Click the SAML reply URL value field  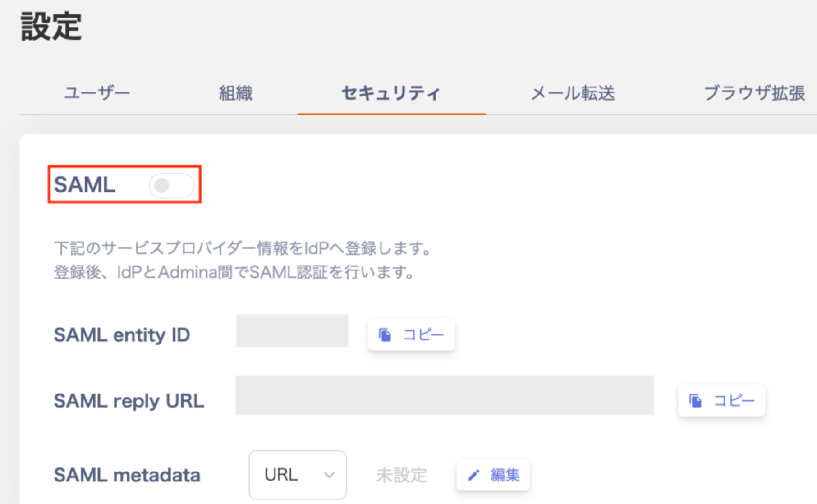coord(445,395)
